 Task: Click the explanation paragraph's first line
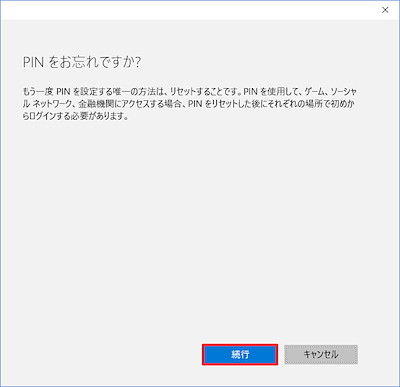coord(189,91)
